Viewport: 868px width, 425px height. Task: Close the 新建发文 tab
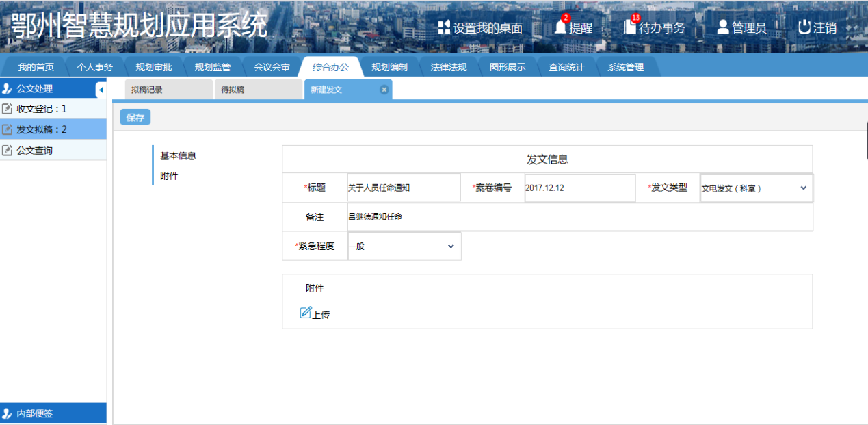tap(384, 90)
